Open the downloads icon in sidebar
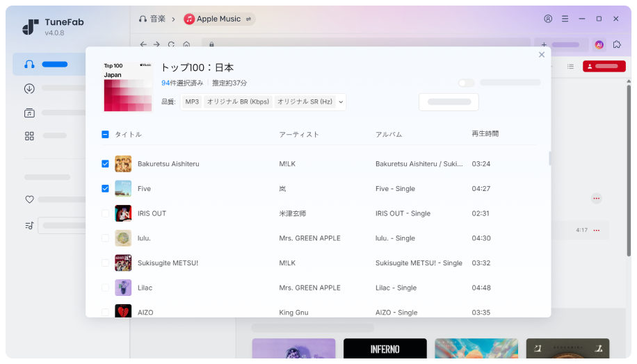The image size is (637, 364). 29,88
